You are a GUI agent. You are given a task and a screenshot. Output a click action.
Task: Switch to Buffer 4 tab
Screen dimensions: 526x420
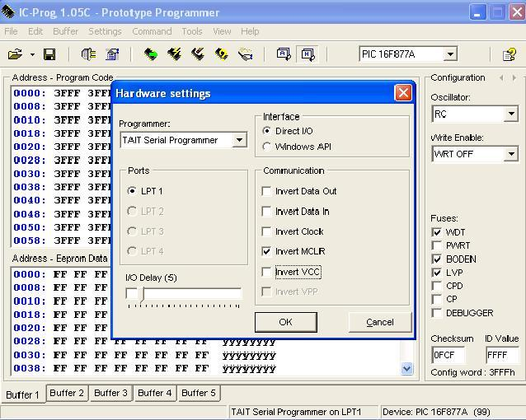click(155, 393)
